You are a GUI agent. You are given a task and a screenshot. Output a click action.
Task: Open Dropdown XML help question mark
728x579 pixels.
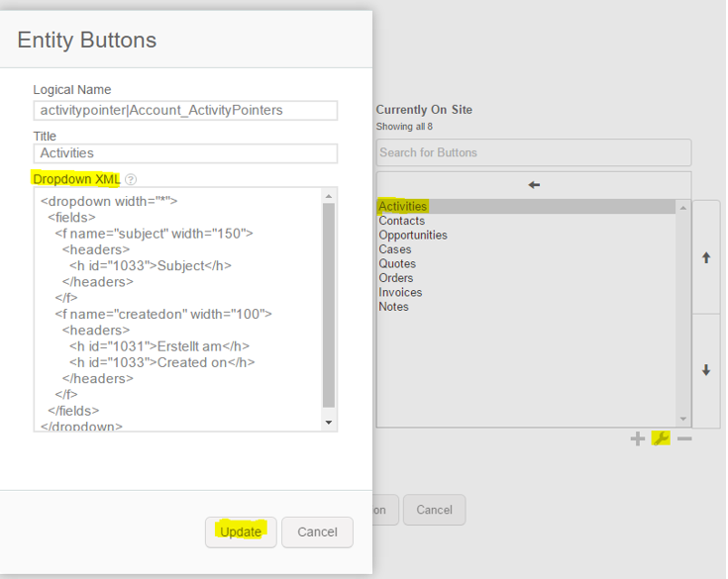click(x=131, y=180)
